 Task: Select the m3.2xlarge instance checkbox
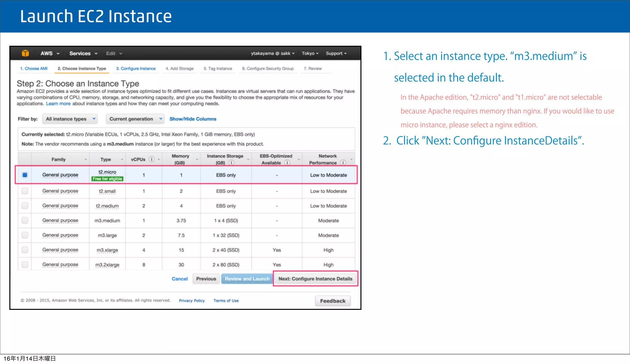click(x=25, y=265)
